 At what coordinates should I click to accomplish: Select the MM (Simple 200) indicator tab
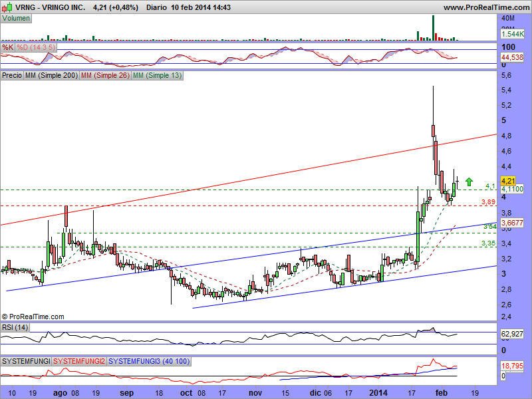[51, 76]
